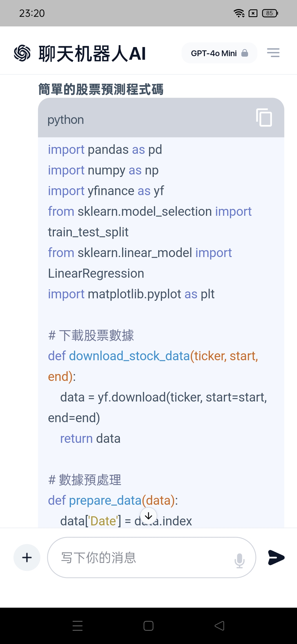Tap the battery indicator in status bar
Viewport: 297px width, 644px height.
(270, 13)
